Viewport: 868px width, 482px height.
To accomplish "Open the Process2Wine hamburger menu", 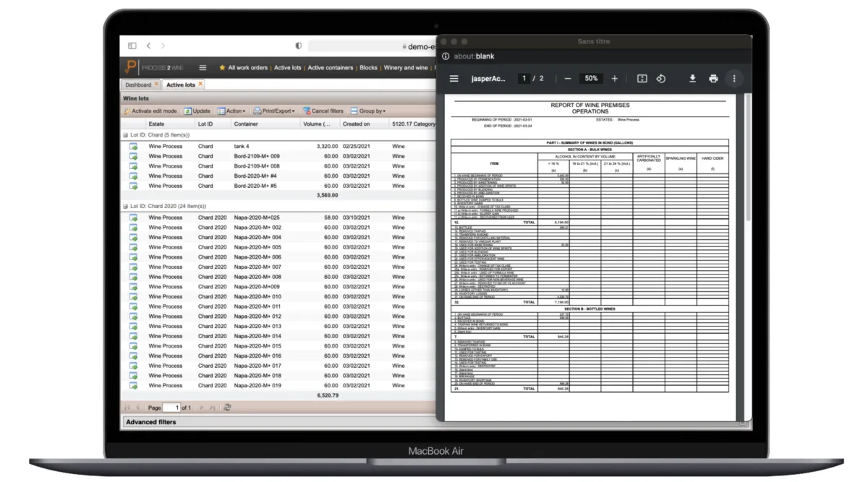I will coord(203,68).
